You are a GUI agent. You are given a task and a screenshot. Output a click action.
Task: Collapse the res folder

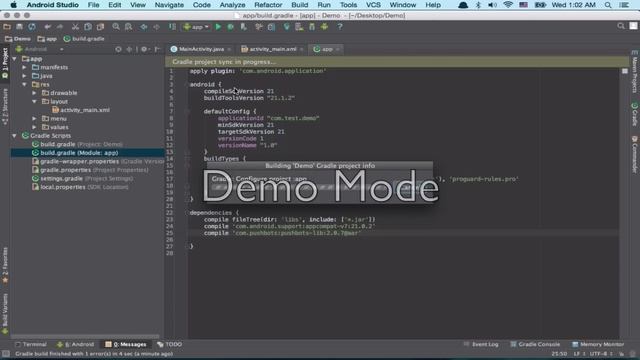coord(24,84)
